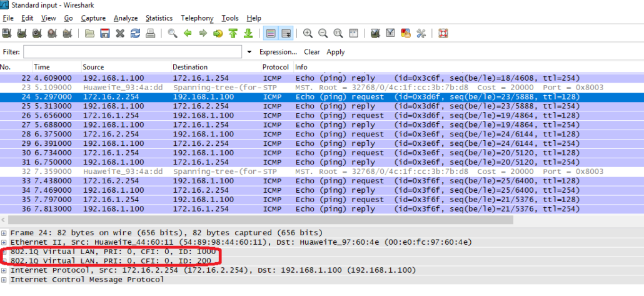Click the Zoom in toolbar icon

pos(308,33)
